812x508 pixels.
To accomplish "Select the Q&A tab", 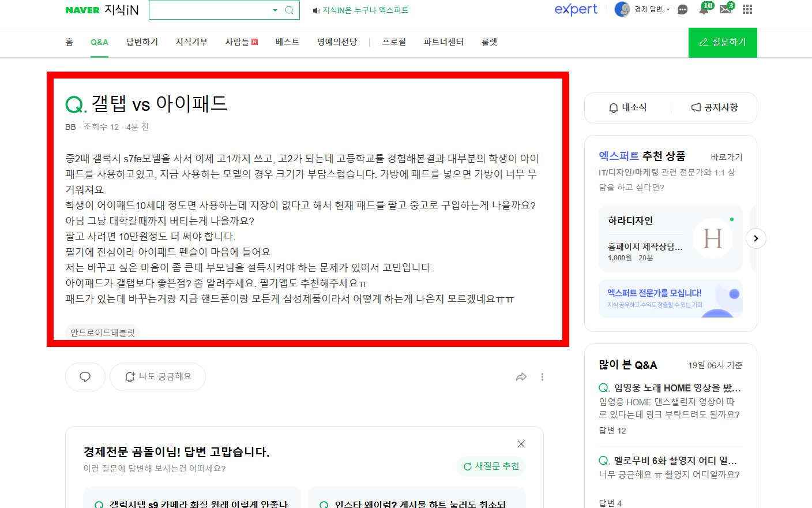I will (99, 42).
